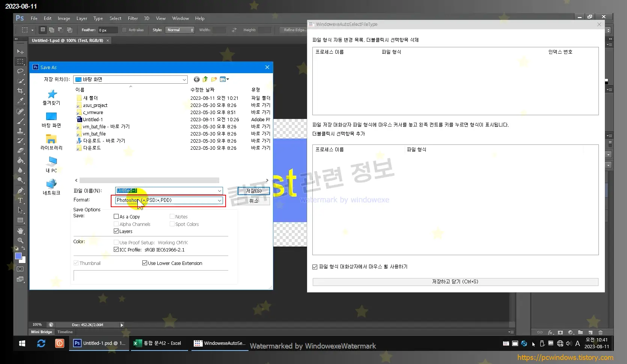The width and height of the screenshot is (627, 364).
Task: Uncheck the ICC Profile checkbox
Action: tap(116, 250)
